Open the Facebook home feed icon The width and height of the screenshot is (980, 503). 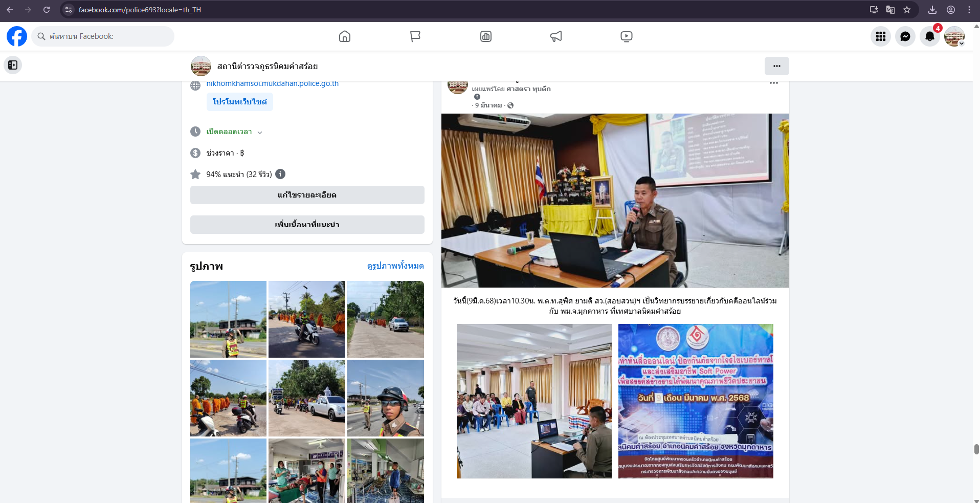pos(345,36)
